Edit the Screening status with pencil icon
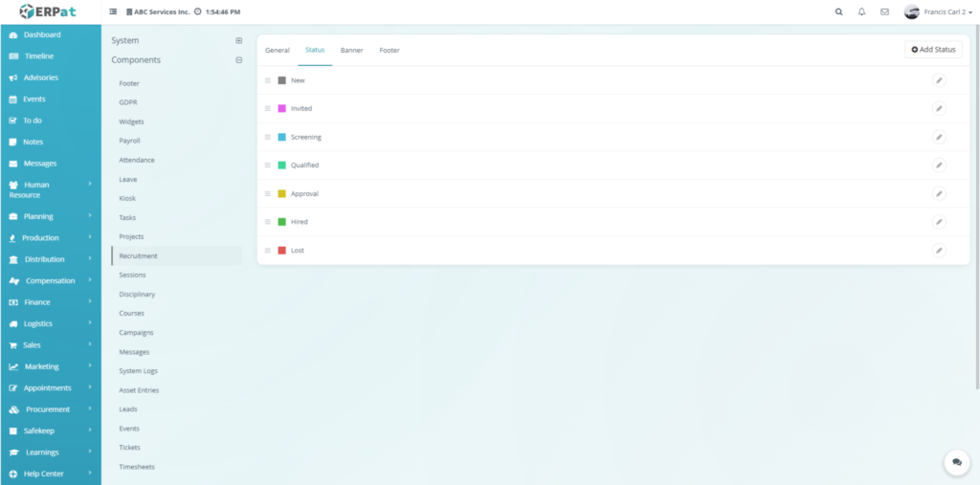 tap(939, 137)
